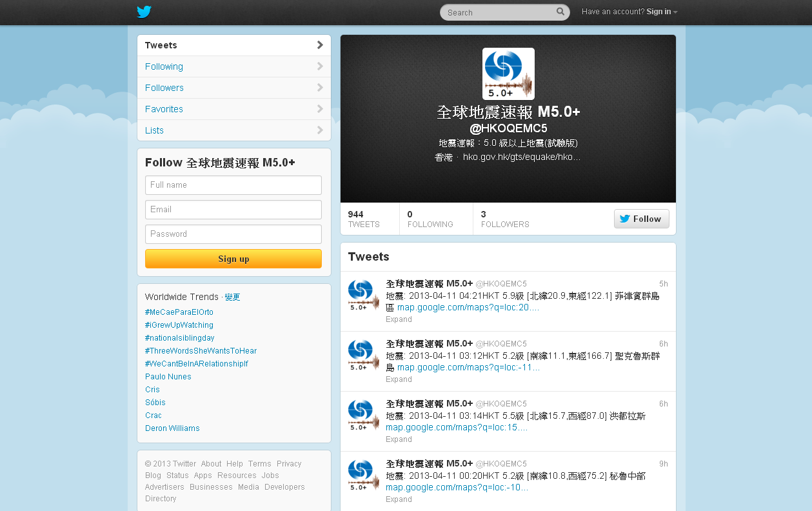Click the Lists row chevron arrow
The height and width of the screenshot is (511, 812).
(320, 130)
